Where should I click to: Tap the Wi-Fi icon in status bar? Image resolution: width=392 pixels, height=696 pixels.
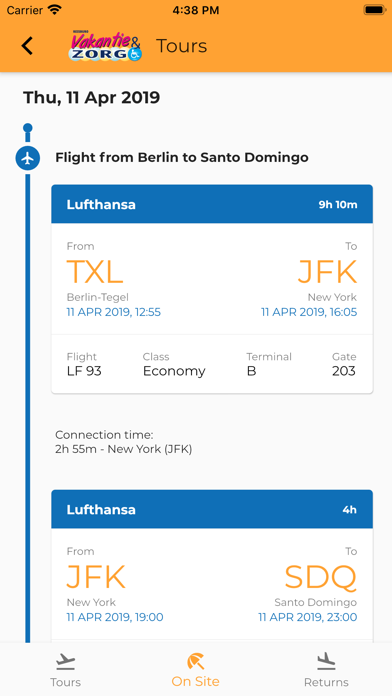click(x=55, y=10)
